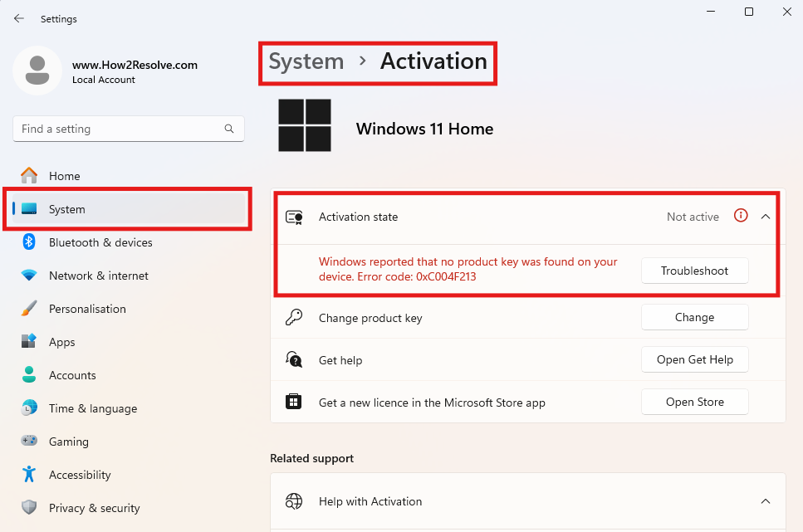Click the Change product key icon

point(294,318)
